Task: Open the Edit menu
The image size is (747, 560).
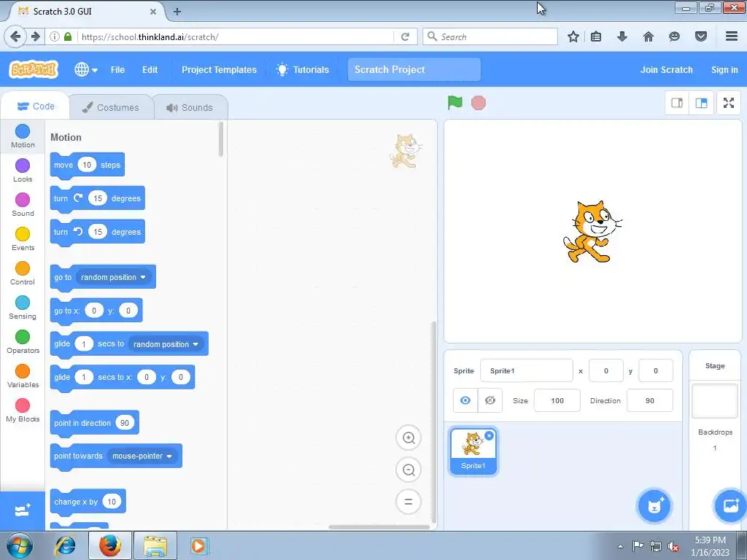Action: point(150,69)
